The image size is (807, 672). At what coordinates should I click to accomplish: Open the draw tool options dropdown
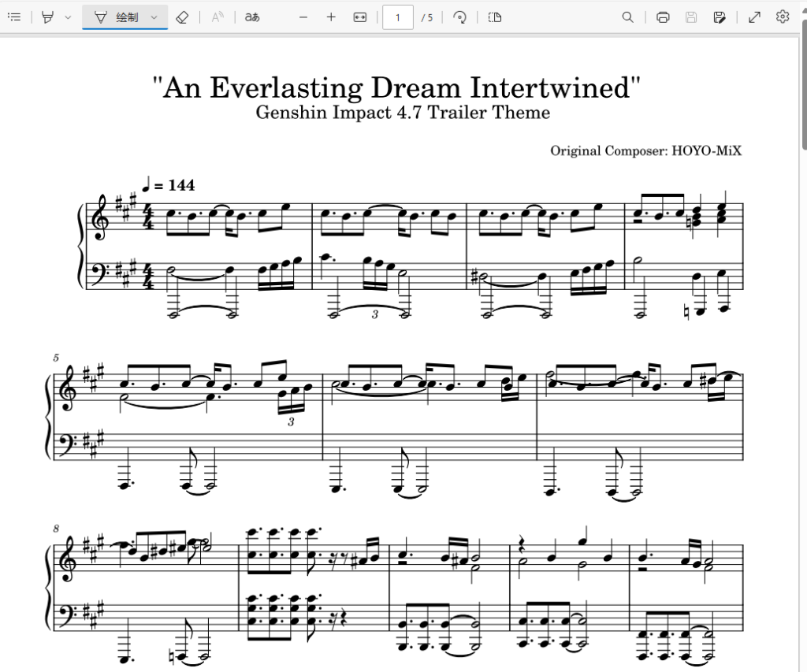pos(154,17)
